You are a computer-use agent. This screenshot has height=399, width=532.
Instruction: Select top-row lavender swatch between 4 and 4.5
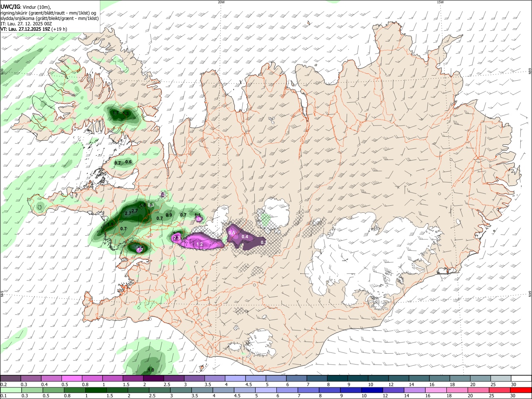(x=235, y=378)
